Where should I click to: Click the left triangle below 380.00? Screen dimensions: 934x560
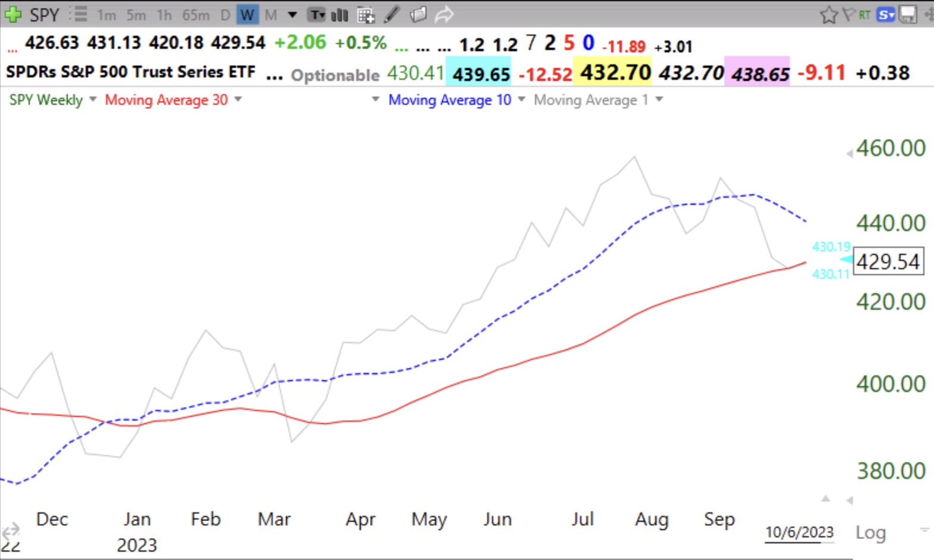[850, 500]
